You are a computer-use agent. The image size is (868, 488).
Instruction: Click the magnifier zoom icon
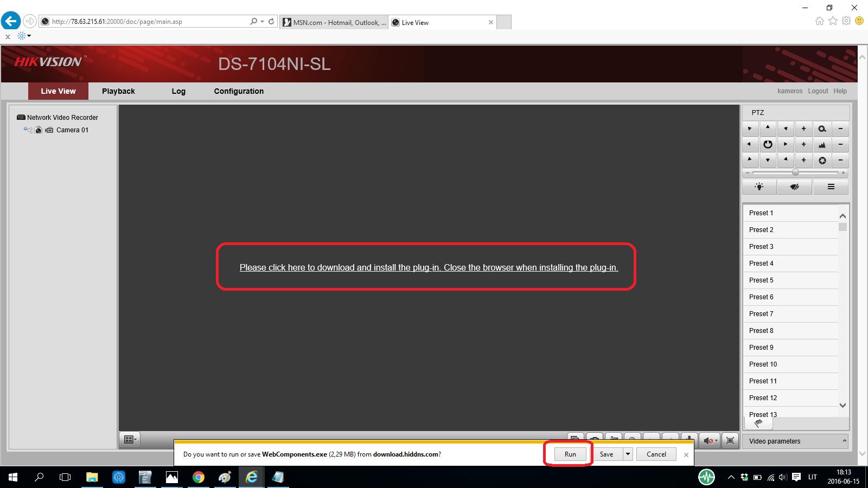point(822,129)
